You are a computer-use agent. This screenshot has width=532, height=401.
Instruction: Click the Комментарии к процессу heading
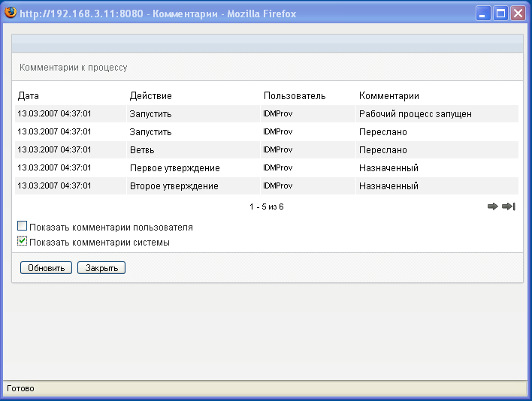73,68
